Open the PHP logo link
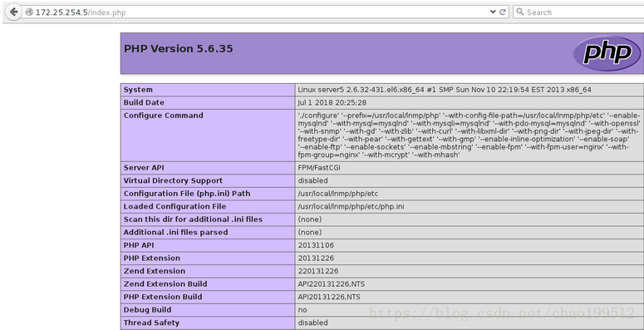This screenshot has width=644, height=330. [x=607, y=53]
